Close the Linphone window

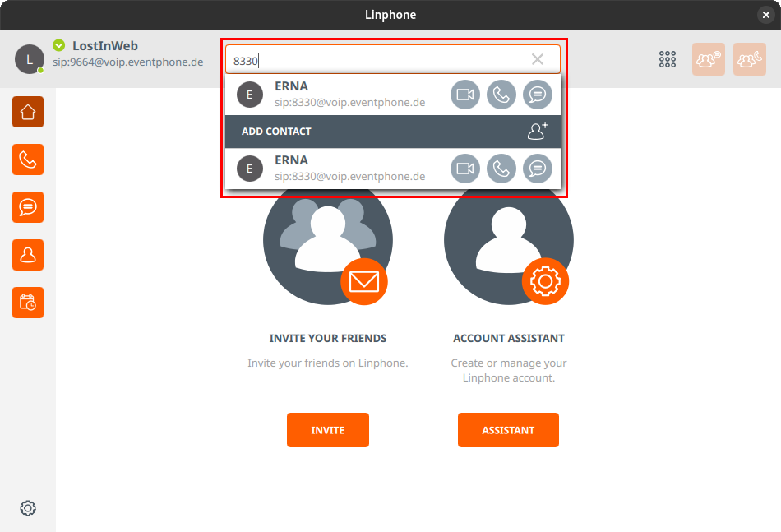tap(766, 15)
